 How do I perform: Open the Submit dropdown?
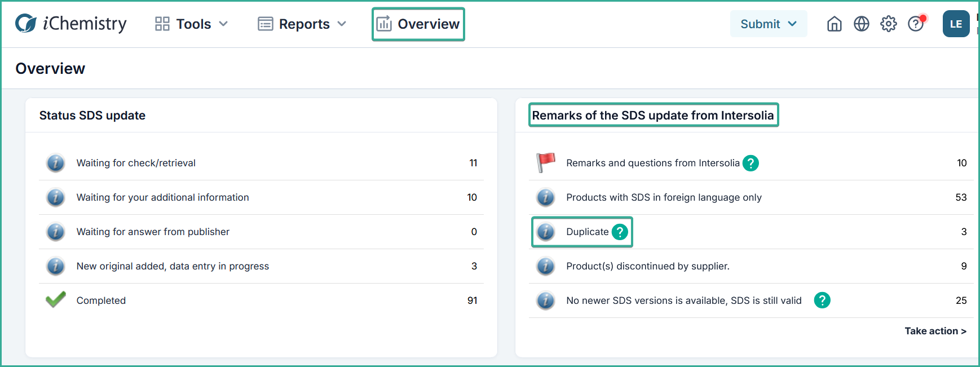(768, 24)
